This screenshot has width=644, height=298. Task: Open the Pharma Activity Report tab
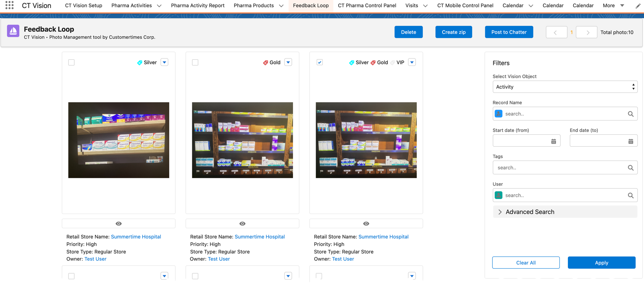pyautogui.click(x=198, y=6)
